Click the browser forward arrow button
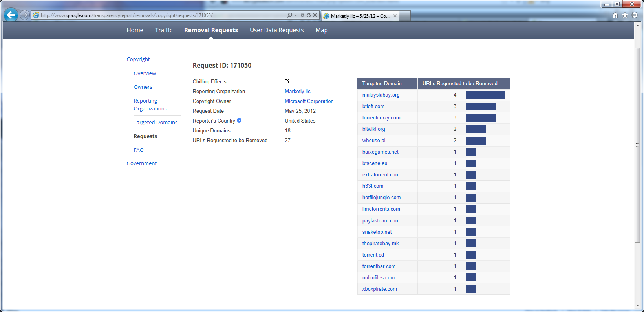This screenshot has height=312, width=644. [x=25, y=15]
